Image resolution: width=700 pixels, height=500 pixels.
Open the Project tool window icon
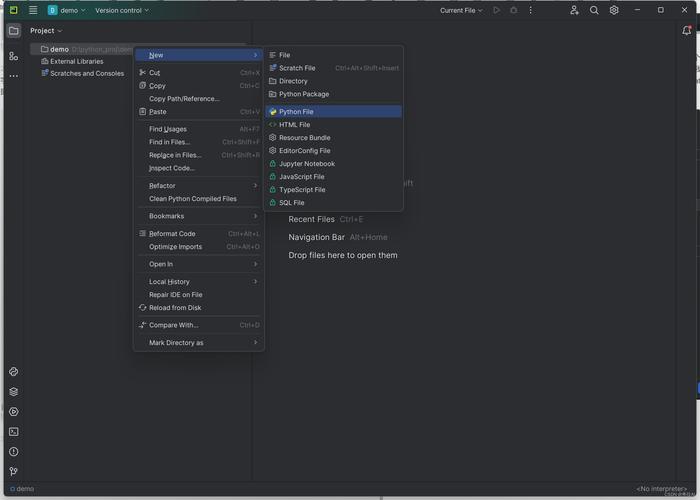pyautogui.click(x=14, y=31)
